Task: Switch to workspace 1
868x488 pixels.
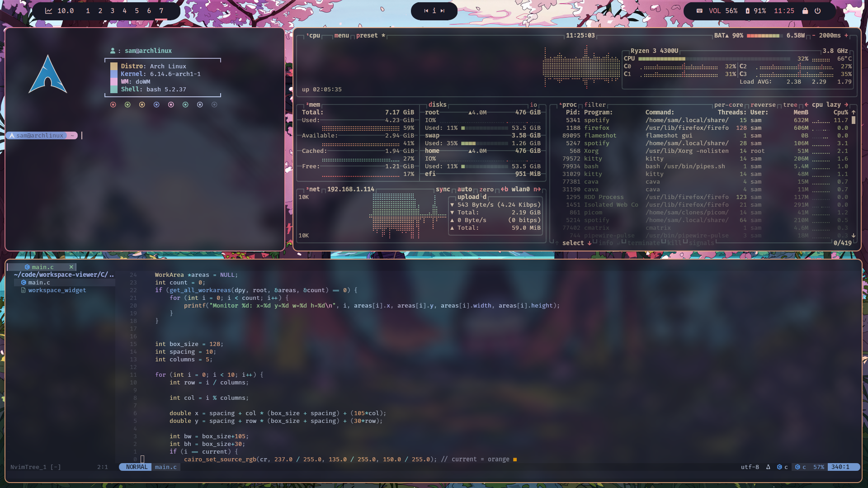Action: click(88, 11)
